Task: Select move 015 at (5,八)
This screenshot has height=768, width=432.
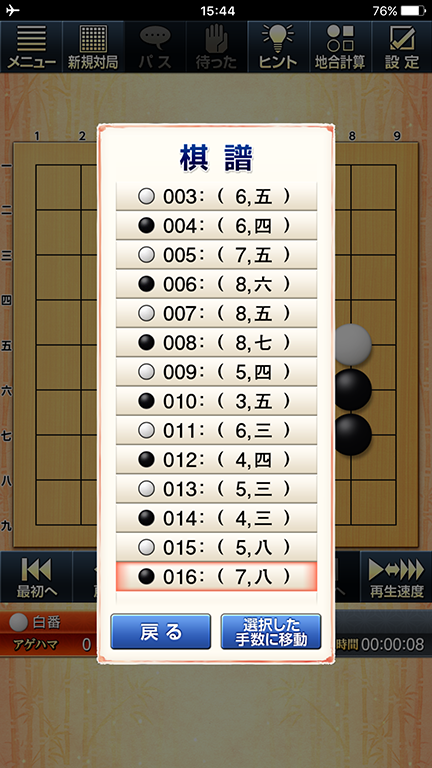Action: point(216,548)
